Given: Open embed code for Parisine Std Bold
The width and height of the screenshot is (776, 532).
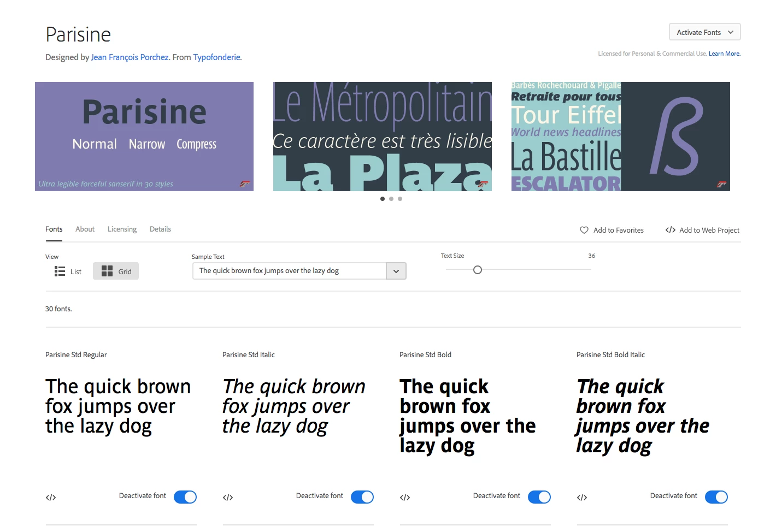Looking at the screenshot, I should point(405,498).
